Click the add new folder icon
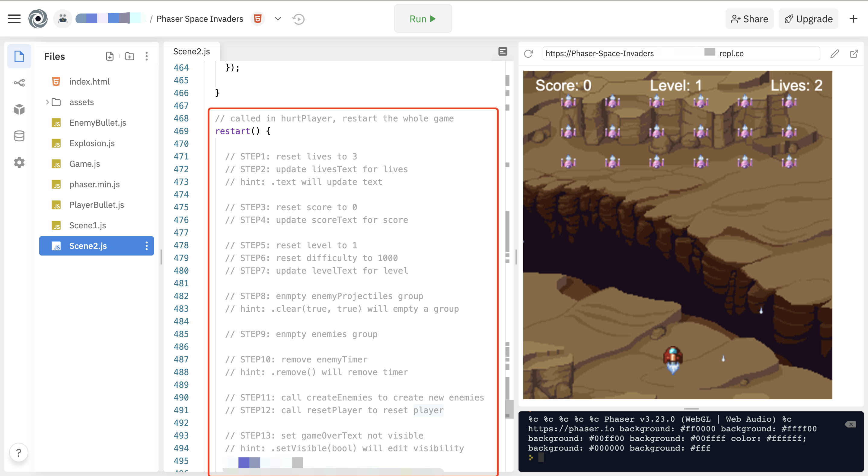 point(130,56)
